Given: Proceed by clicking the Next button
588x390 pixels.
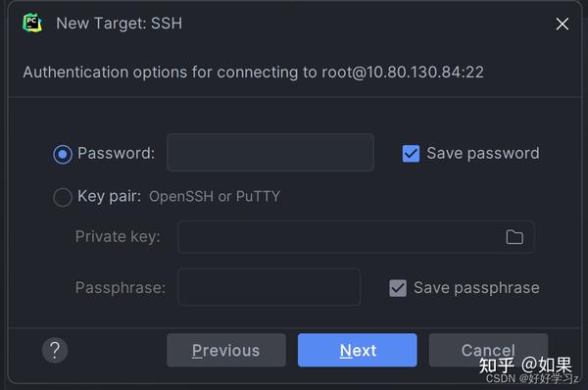Looking at the screenshot, I should [x=358, y=350].
